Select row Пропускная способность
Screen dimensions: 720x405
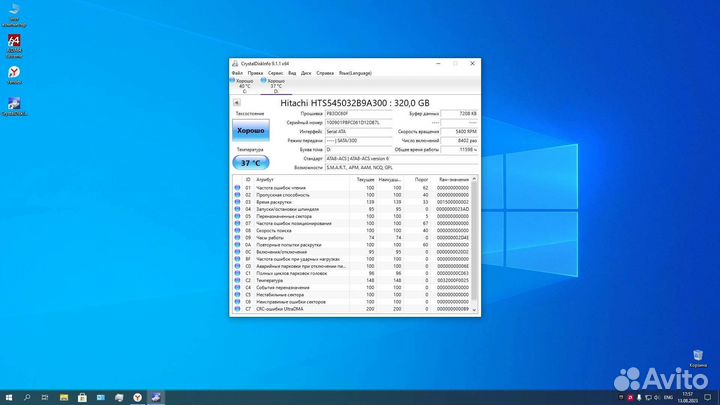pos(352,195)
